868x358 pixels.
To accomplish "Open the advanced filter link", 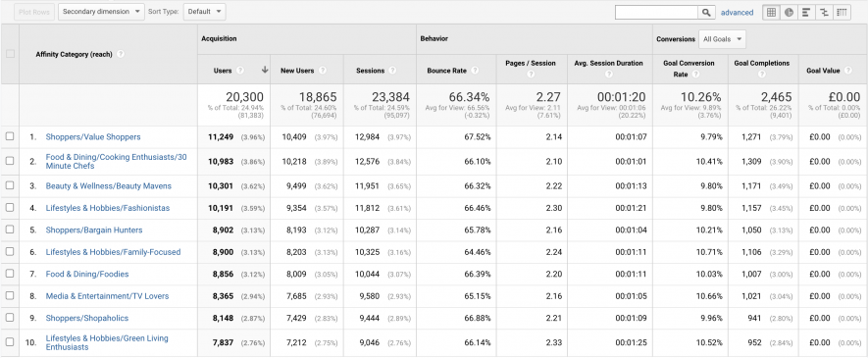I will coord(737,12).
